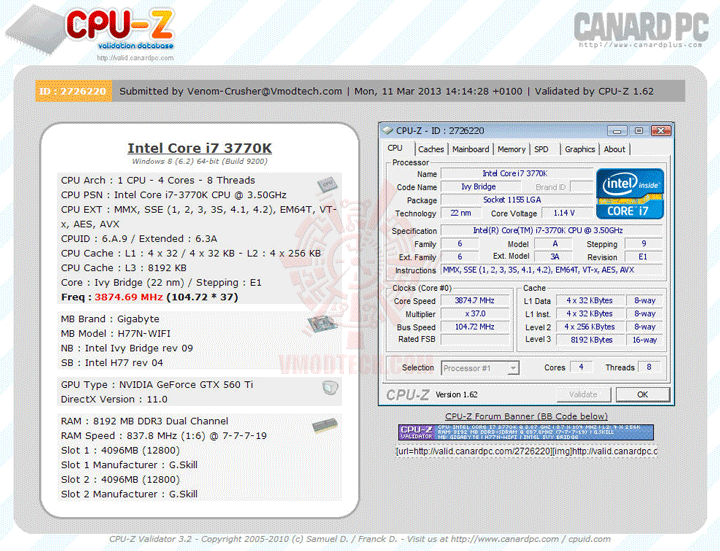Click the Instructions field text
The image size is (720, 551).
pos(551,270)
